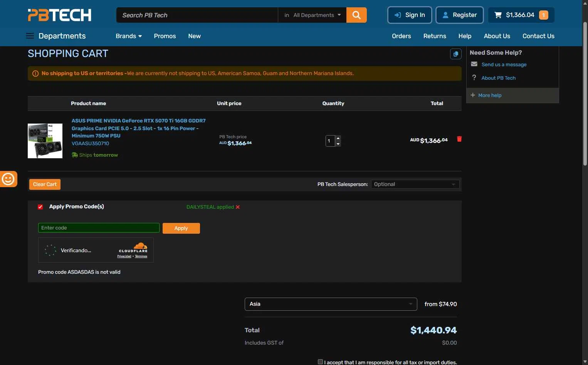
Task: Click the Sign In button
Action: tap(410, 15)
